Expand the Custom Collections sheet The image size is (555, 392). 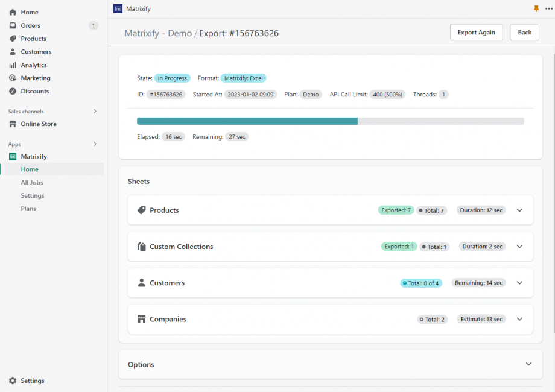click(519, 246)
